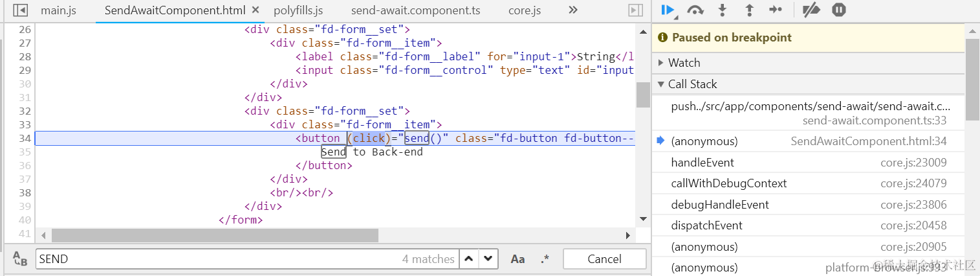This screenshot has width=980, height=276.
Task: Select send-await.component.ts:33 stack frame
Action: tap(808, 113)
